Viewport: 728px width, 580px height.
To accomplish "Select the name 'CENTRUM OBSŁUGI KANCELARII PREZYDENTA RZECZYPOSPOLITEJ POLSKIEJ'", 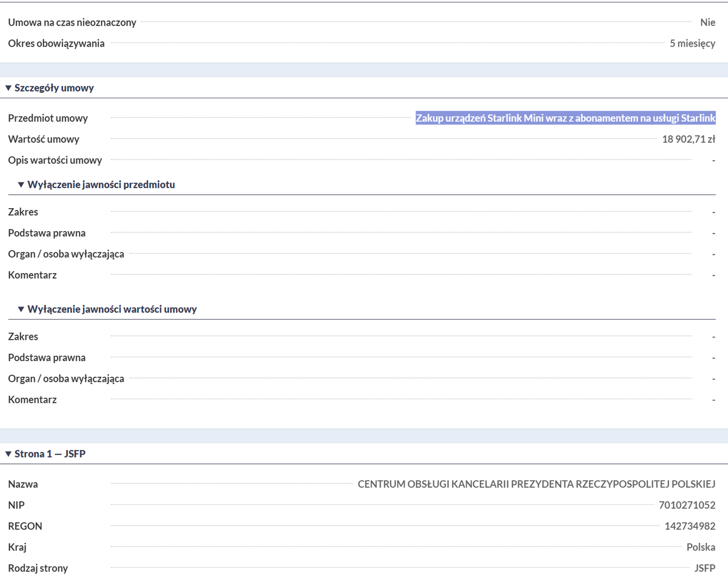I will tap(537, 484).
